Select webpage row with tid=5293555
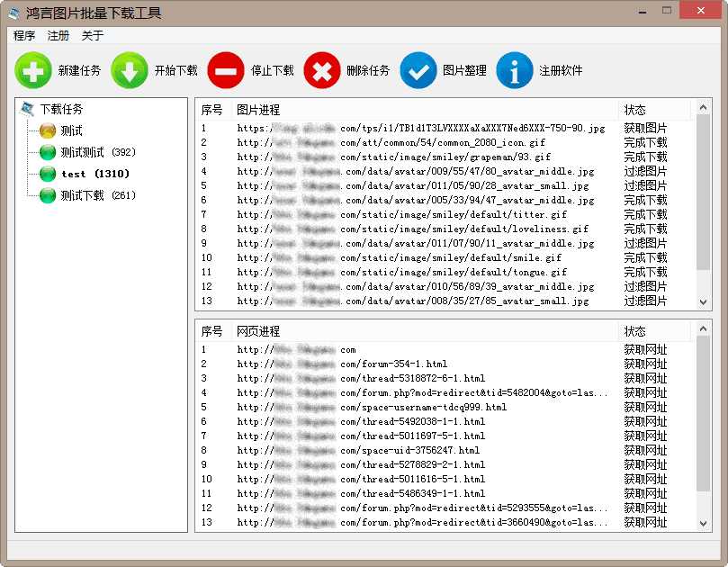Screen dimensions: 728x567 point(445,508)
